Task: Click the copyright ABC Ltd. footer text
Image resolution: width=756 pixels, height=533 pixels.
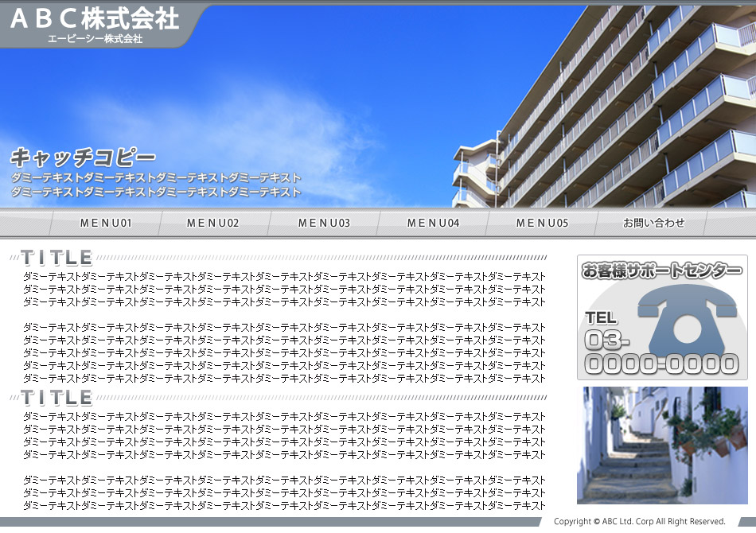Action: 640,522
